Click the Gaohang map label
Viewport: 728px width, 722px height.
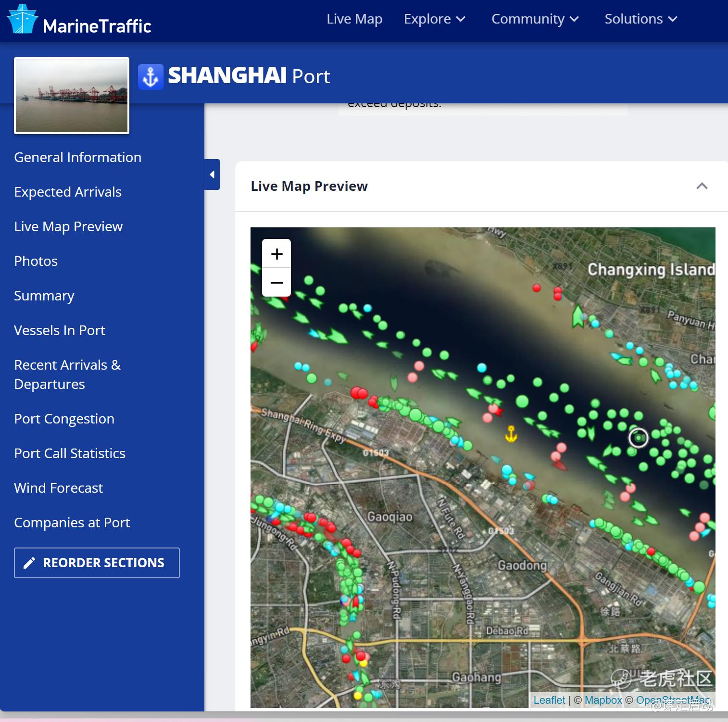click(x=477, y=677)
